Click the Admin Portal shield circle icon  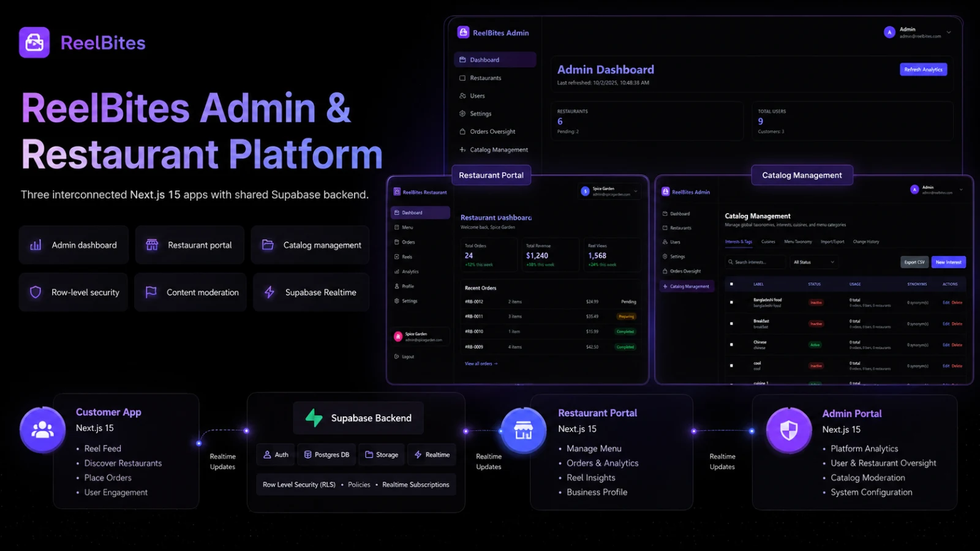pos(789,430)
